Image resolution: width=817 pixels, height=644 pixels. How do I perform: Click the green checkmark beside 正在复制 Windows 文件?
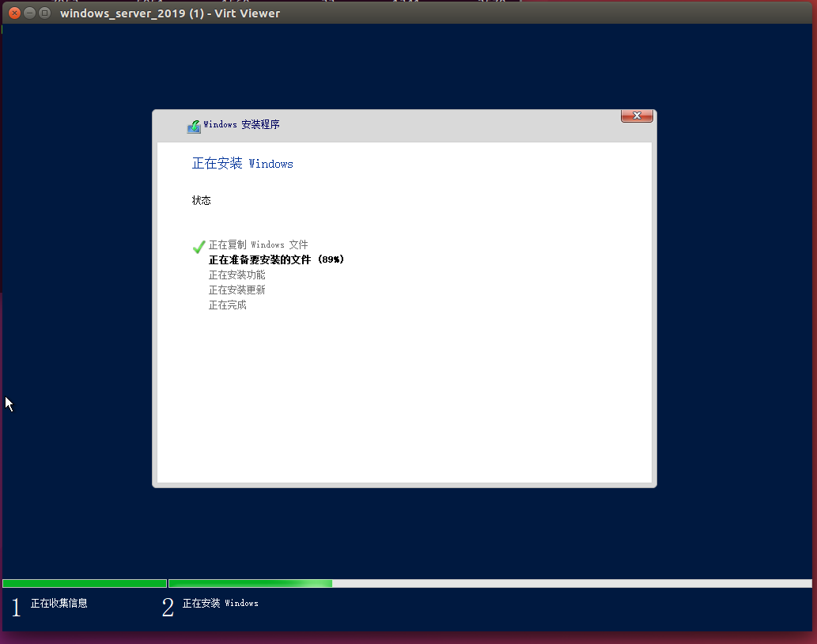[x=199, y=247]
